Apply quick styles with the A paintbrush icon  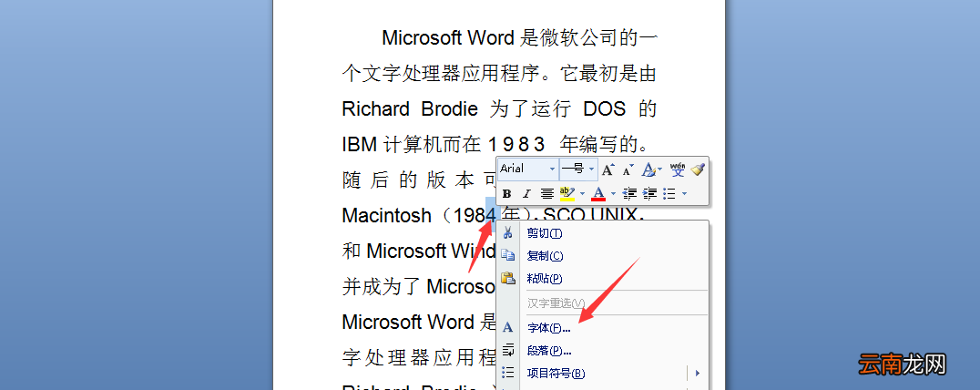click(x=648, y=169)
